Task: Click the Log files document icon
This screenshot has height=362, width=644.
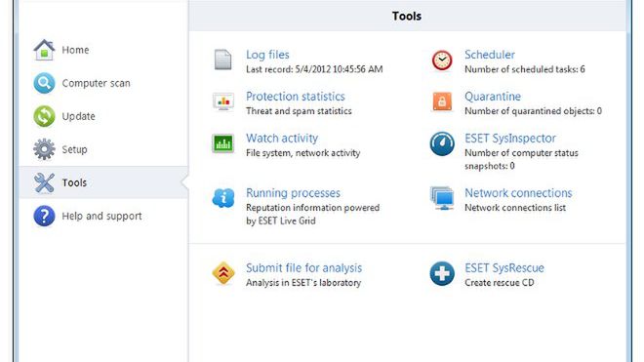Action: coord(223,60)
